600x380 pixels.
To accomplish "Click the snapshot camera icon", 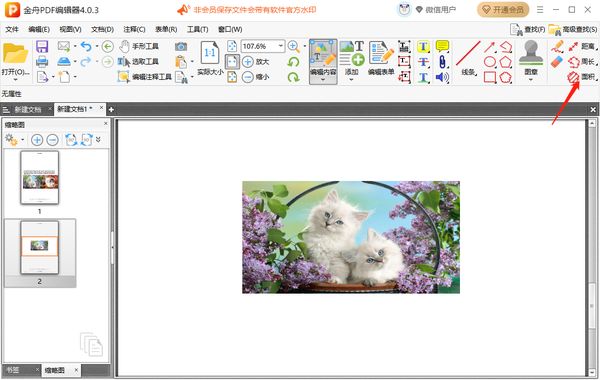I will (x=181, y=47).
